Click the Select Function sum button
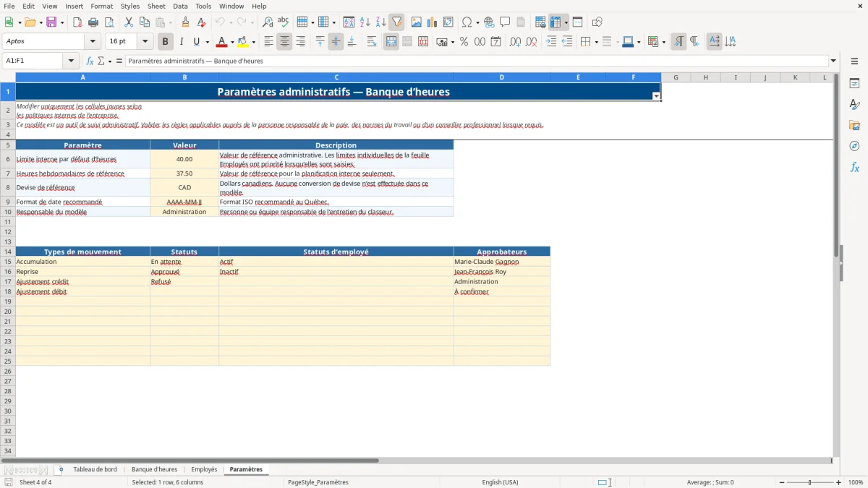868x488 pixels. 102,61
